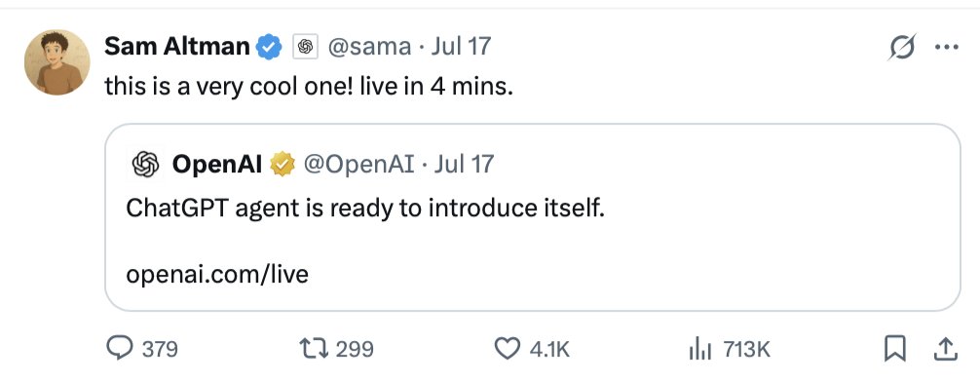
Task: Open the tweet's Jul 17 timestamp
Action: pyautogui.click(x=461, y=46)
